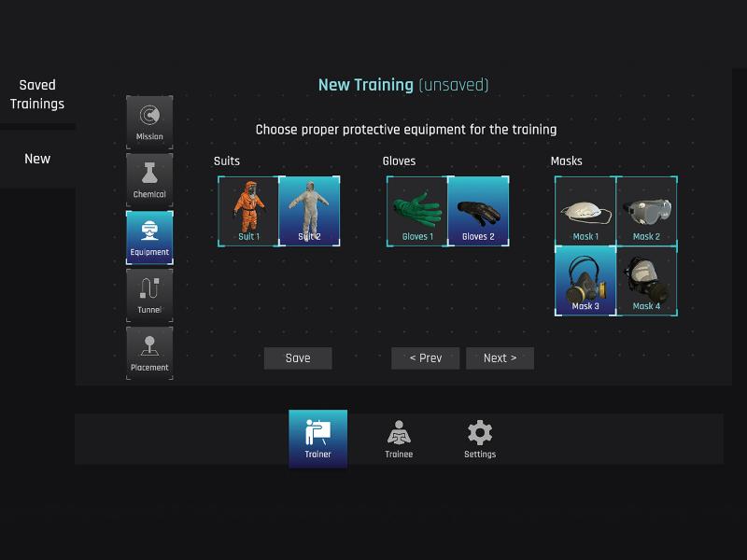This screenshot has height=560, width=747.
Task: Choose Suit 1 orange hazmat suit
Action: click(x=248, y=212)
